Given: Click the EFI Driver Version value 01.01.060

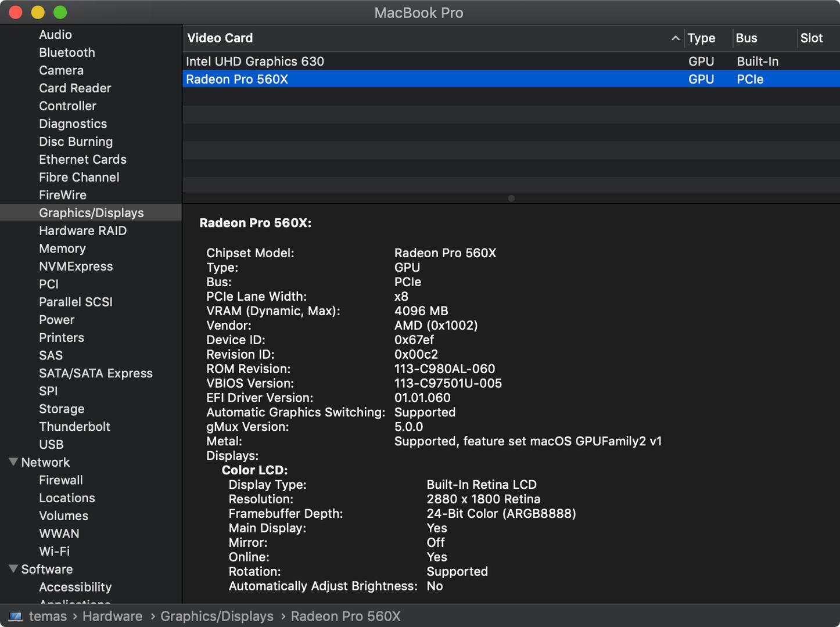Looking at the screenshot, I should 422,398.
